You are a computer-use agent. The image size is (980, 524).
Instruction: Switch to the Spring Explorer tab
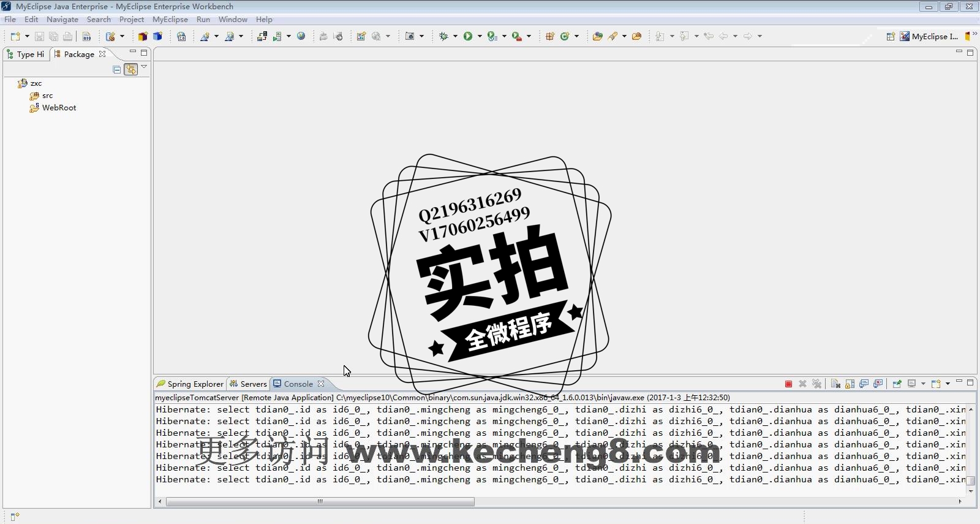pyautogui.click(x=190, y=384)
